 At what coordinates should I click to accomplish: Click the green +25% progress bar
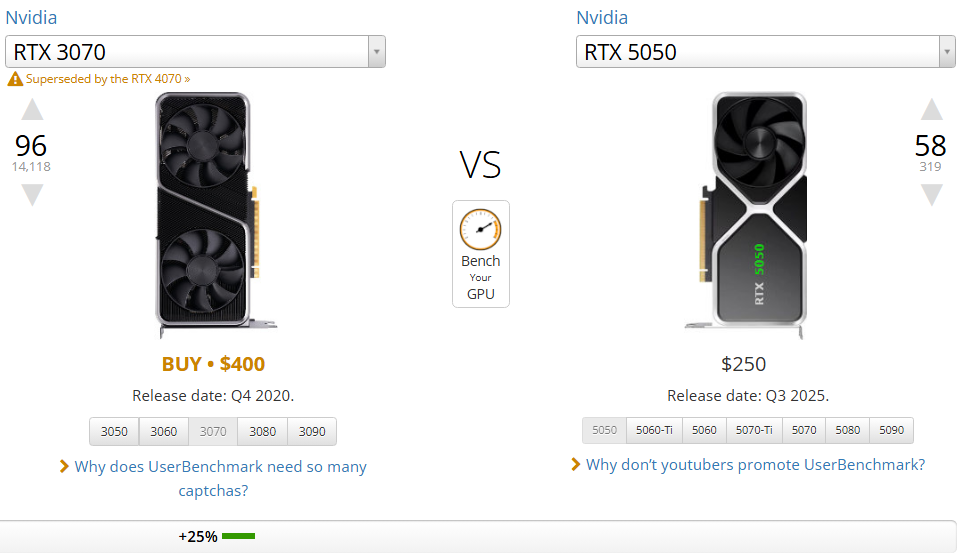coord(238,537)
